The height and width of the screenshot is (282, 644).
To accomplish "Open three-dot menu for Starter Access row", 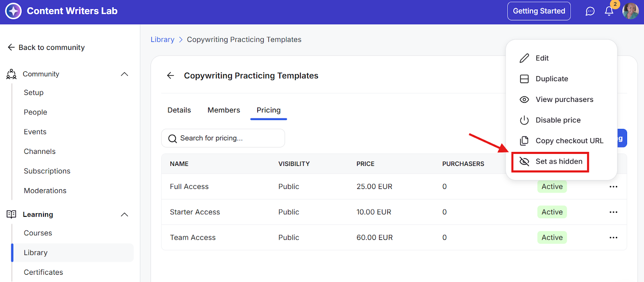I will pos(613,212).
